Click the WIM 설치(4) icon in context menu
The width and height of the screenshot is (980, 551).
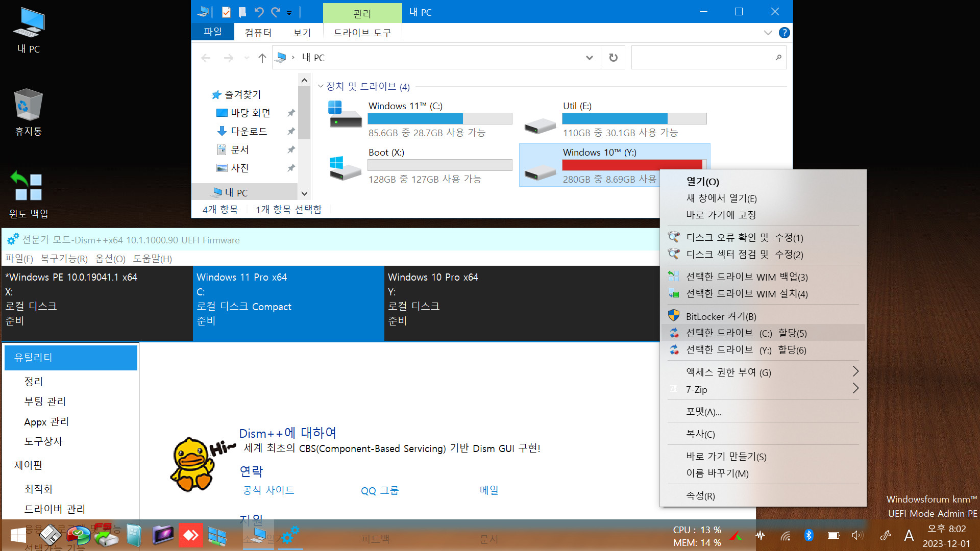[674, 293]
